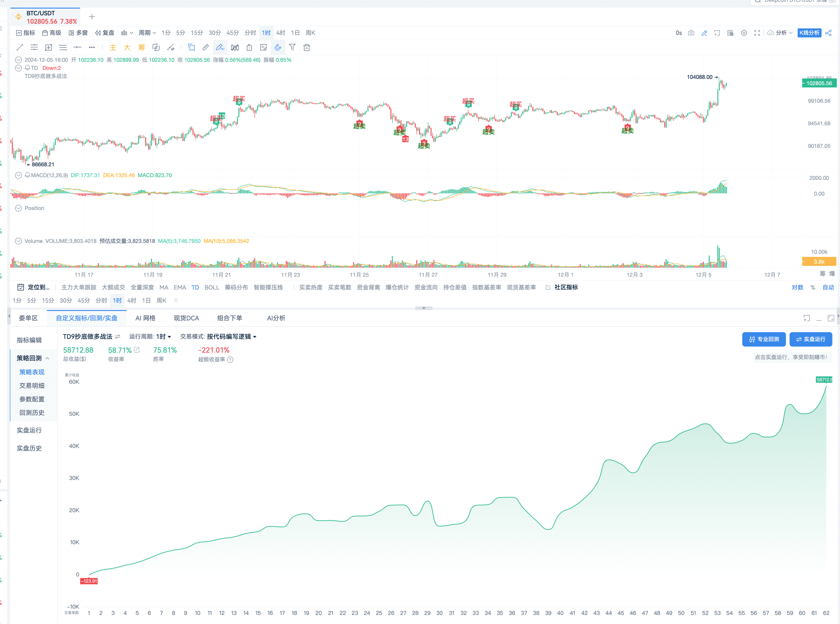Enter fullscreen chart mode
This screenshot has height=624, width=840.
[757, 33]
